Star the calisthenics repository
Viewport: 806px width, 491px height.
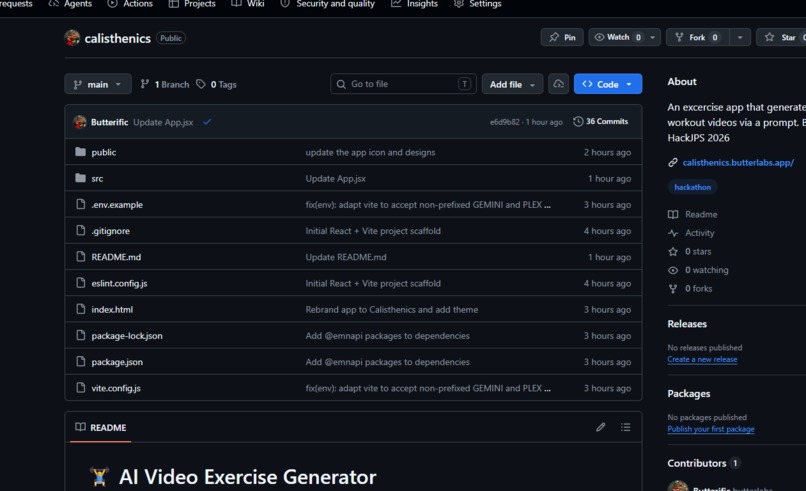point(781,37)
